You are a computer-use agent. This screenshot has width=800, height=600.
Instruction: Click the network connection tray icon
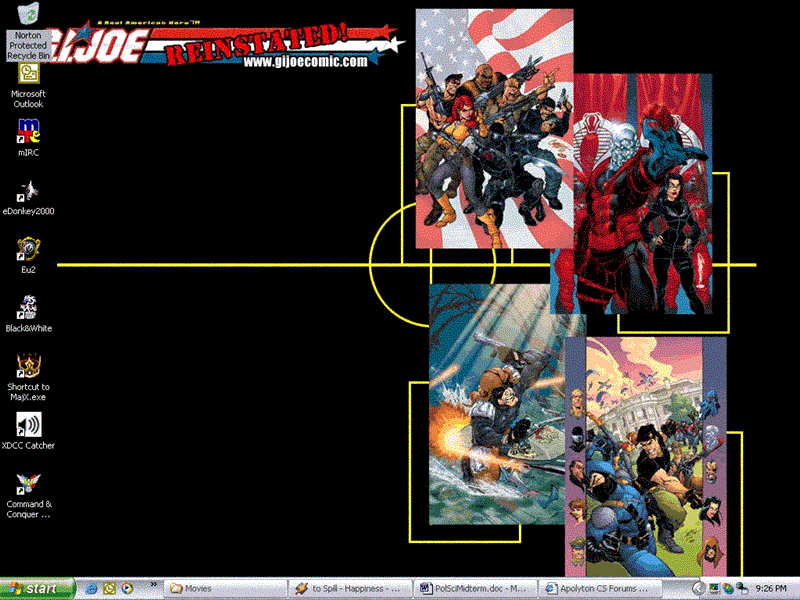742,589
